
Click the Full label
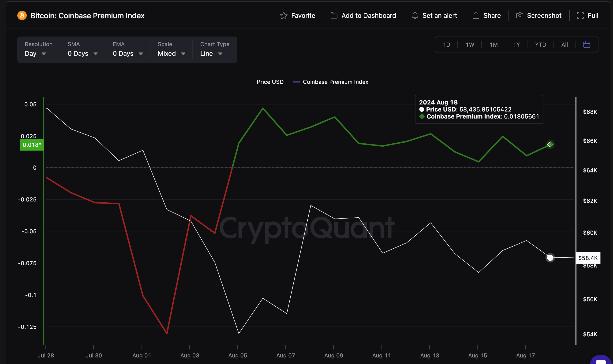(x=593, y=15)
